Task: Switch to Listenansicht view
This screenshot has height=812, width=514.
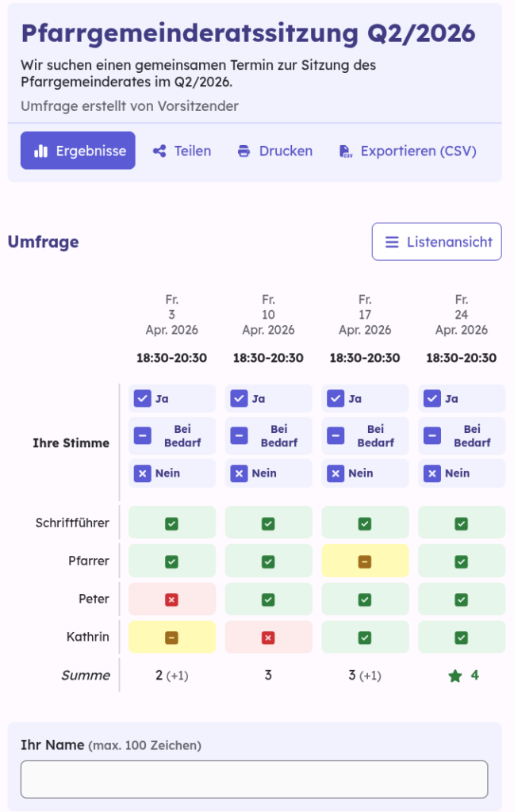Action: (x=436, y=242)
